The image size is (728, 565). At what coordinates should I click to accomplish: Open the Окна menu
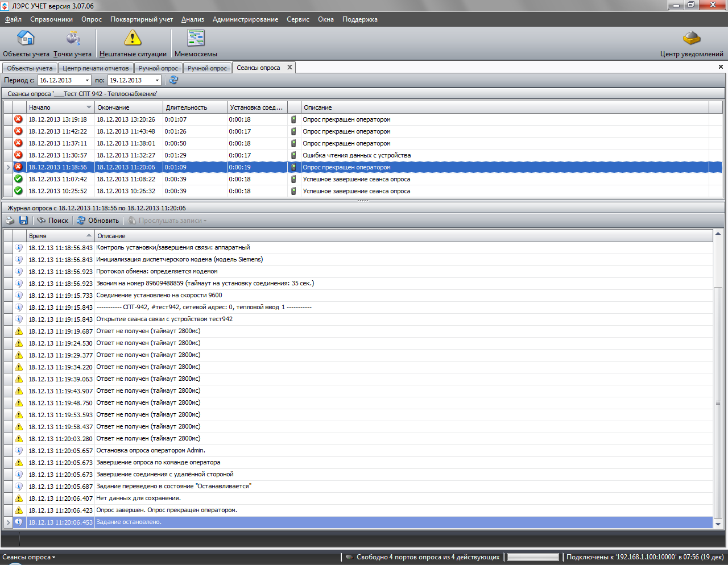(326, 19)
